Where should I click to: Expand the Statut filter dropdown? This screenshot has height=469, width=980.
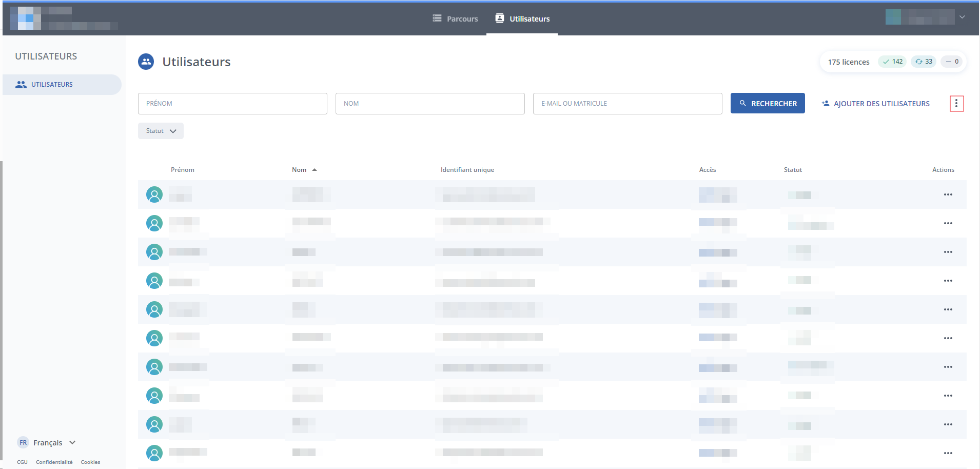(161, 131)
